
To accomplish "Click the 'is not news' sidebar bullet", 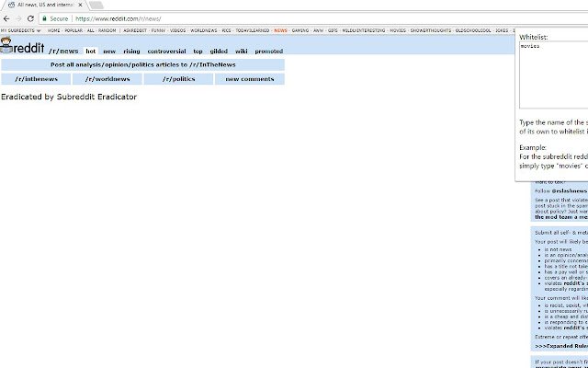I will pos(558,249).
